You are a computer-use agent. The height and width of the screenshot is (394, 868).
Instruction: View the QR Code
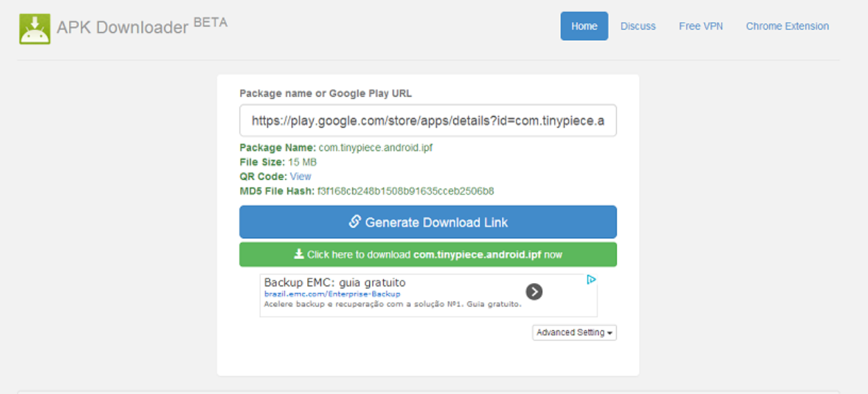point(300,177)
